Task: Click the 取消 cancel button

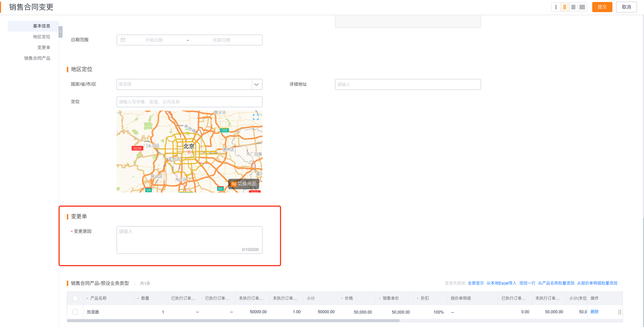Action: pos(626,7)
